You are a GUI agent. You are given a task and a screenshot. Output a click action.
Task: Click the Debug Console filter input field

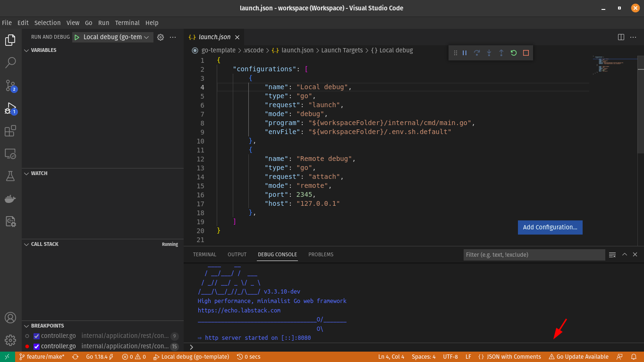click(x=534, y=254)
